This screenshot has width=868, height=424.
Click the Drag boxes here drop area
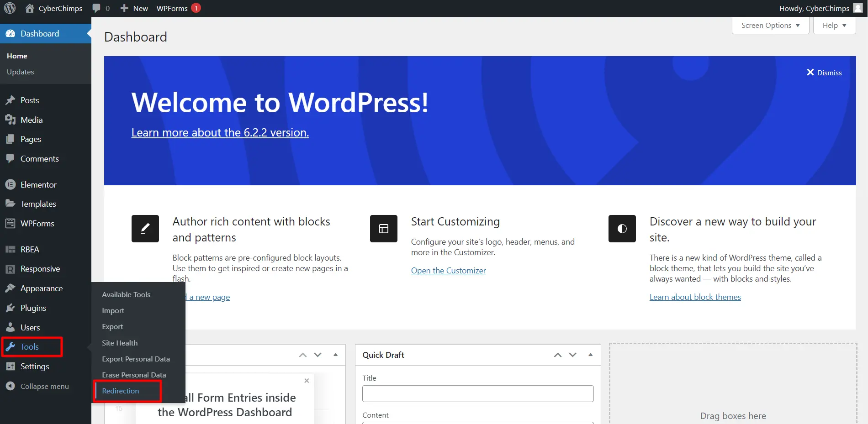point(733,383)
